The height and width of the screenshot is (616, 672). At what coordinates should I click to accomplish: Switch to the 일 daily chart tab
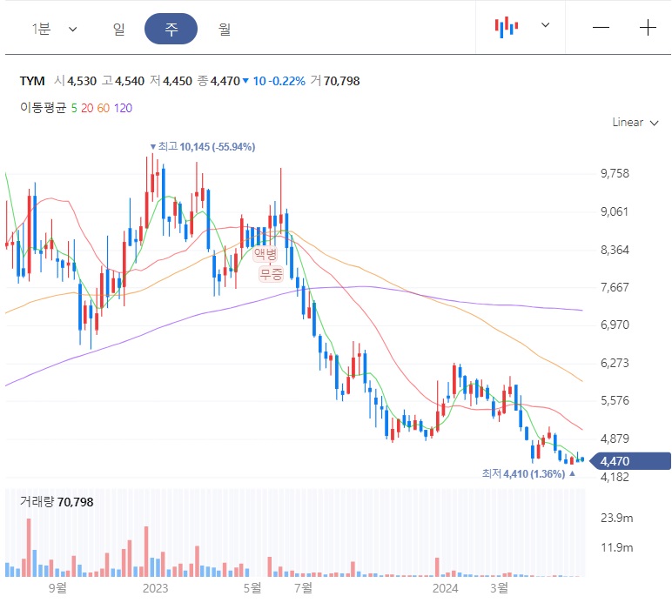118,29
